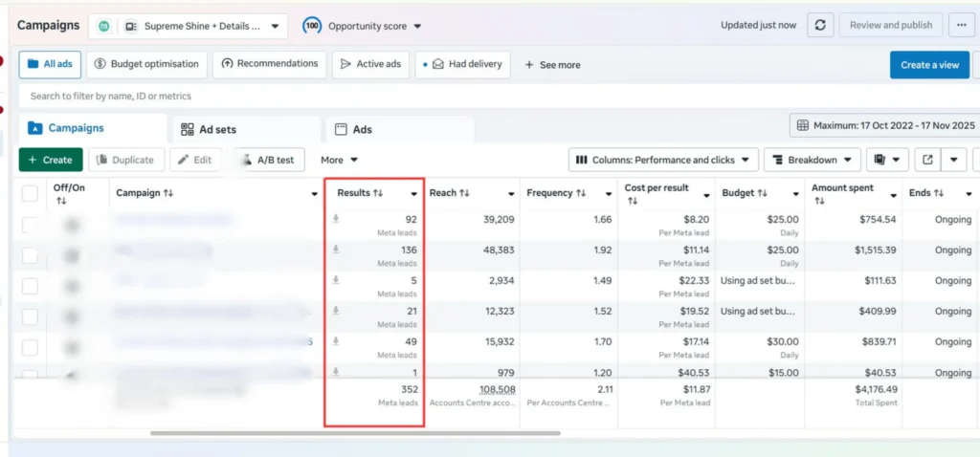Check the box for the 92-lead campaign row

pyautogui.click(x=31, y=226)
